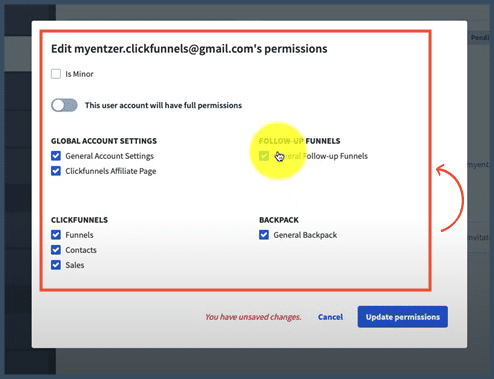494x379 pixels.
Task: Check the Is Minor checkbox
Action: 56,74
